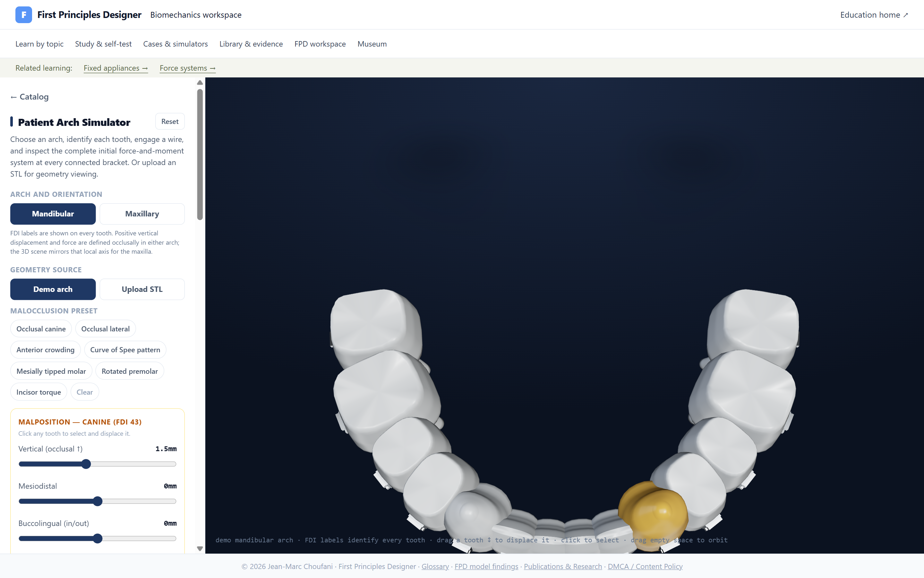Apply Occlusal canine preset
The width and height of the screenshot is (924, 578).
[41, 329]
